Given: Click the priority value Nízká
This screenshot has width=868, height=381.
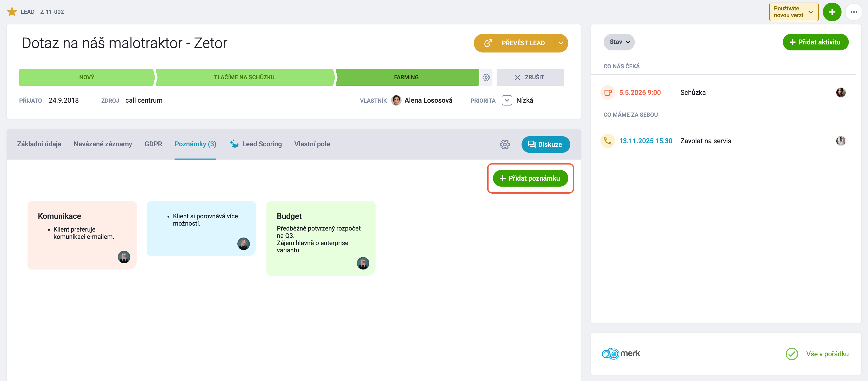Looking at the screenshot, I should [x=525, y=100].
